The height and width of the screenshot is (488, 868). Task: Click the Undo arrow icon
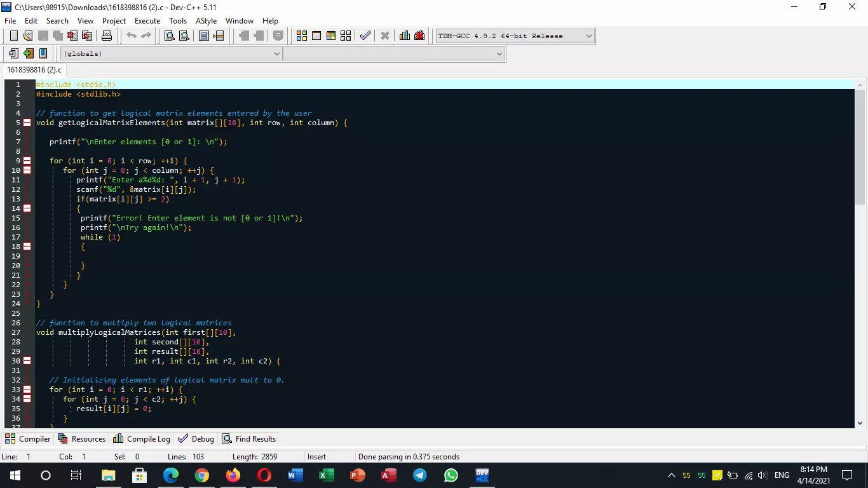132,36
